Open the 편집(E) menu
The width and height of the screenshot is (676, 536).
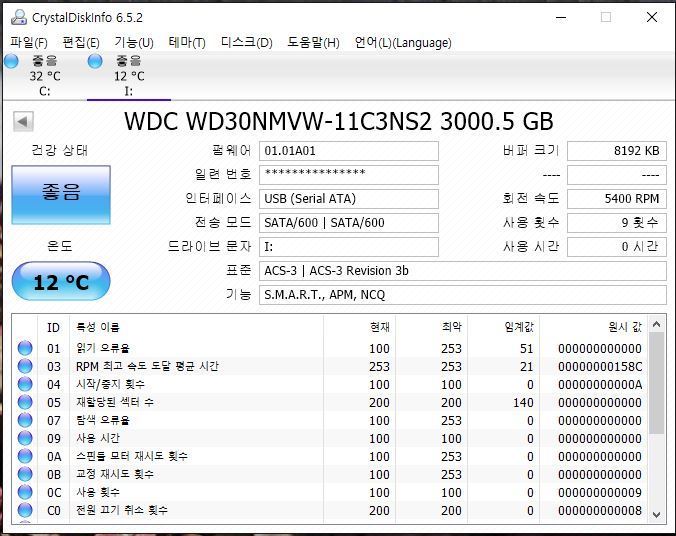(81, 43)
